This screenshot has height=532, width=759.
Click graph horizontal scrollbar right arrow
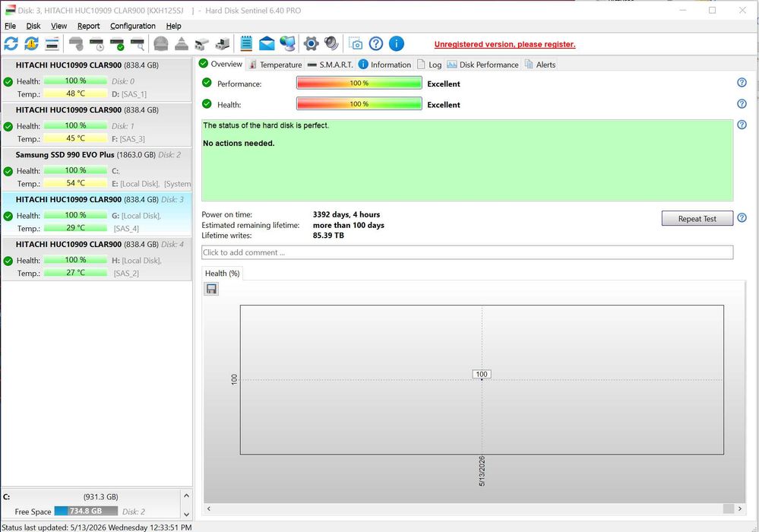click(x=740, y=508)
